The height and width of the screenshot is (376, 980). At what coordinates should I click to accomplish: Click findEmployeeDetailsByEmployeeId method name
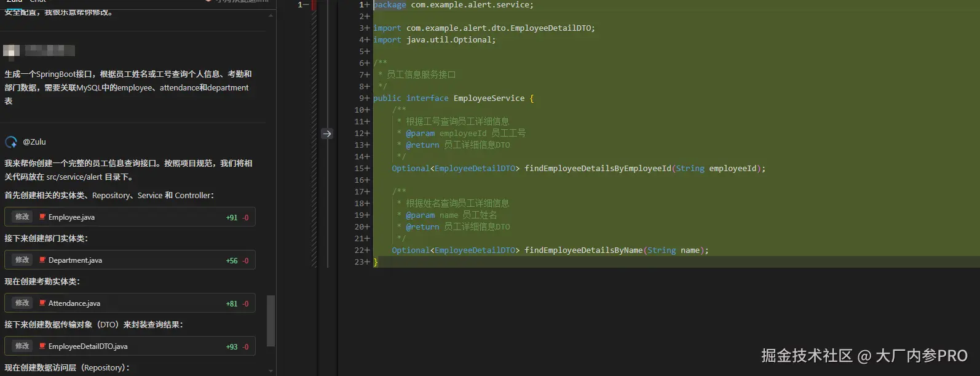[x=598, y=168]
